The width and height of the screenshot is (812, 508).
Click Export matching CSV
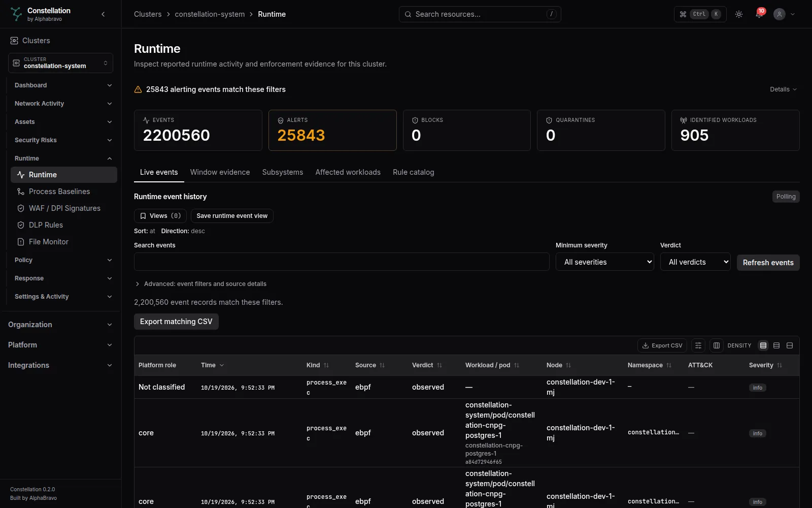[x=176, y=322]
